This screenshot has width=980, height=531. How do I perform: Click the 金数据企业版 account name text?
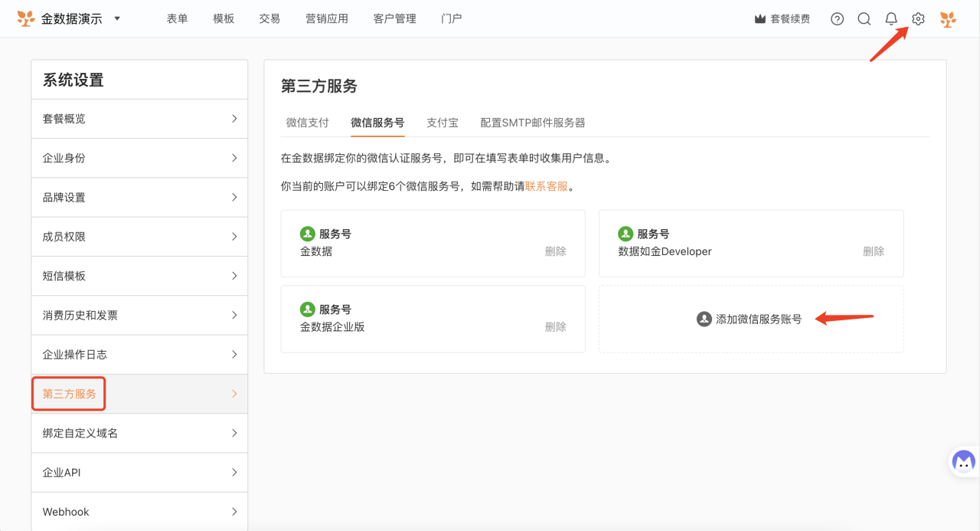pyautogui.click(x=332, y=326)
